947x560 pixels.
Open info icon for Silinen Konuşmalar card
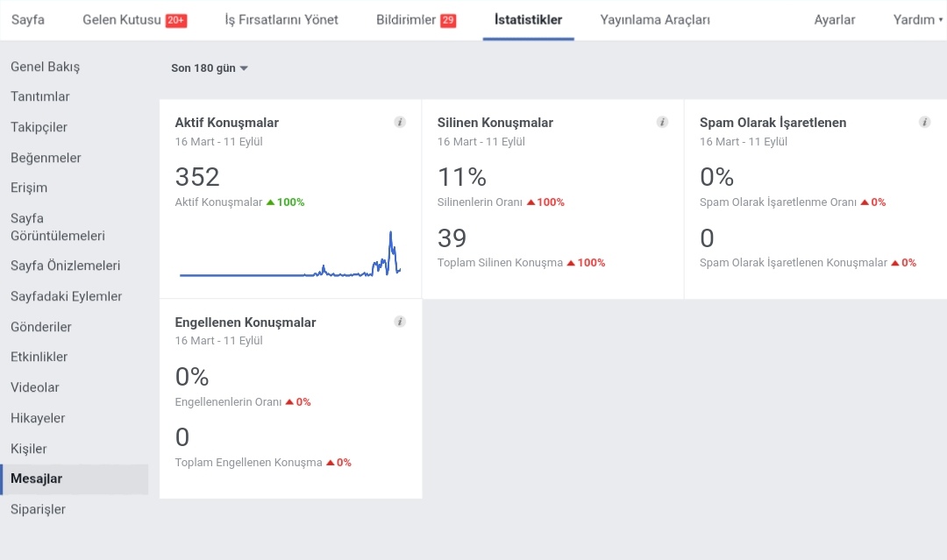(662, 123)
